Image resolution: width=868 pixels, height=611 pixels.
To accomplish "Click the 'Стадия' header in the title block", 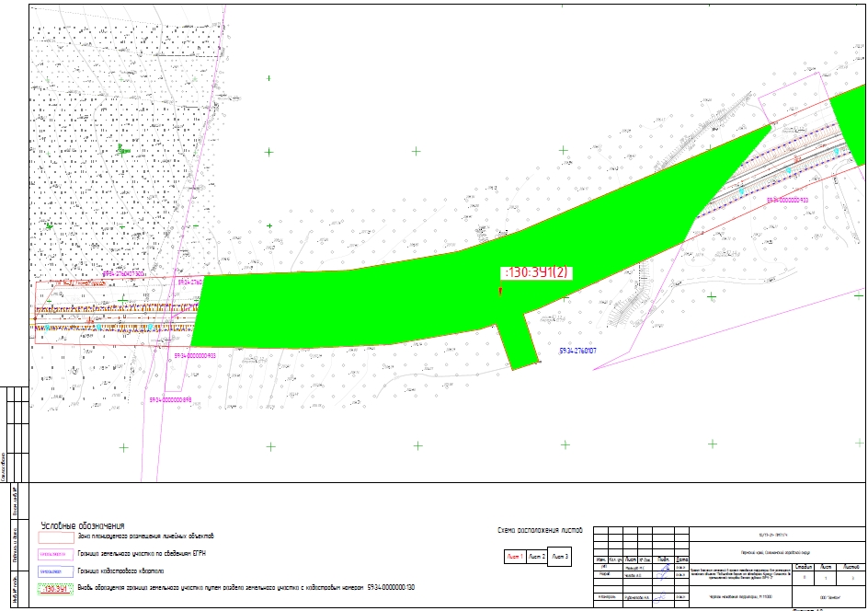I will point(804,567).
